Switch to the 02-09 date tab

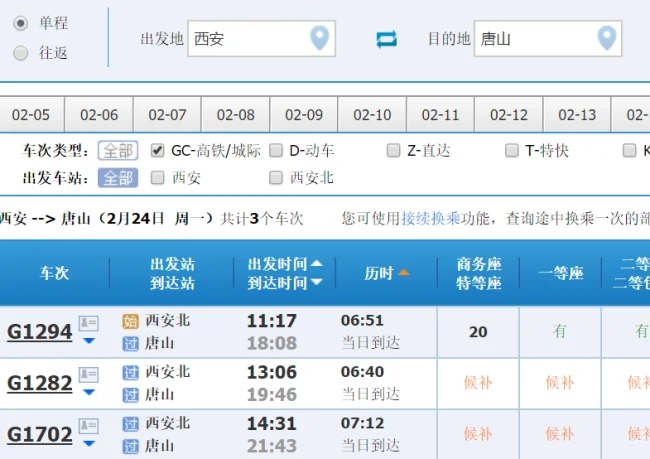pos(304,114)
